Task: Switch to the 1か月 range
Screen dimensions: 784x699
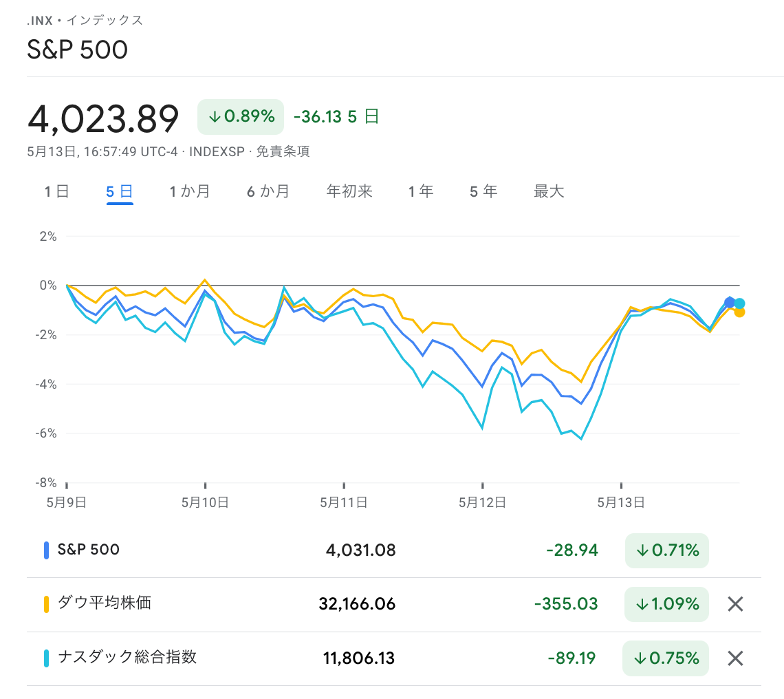Action: point(190,191)
